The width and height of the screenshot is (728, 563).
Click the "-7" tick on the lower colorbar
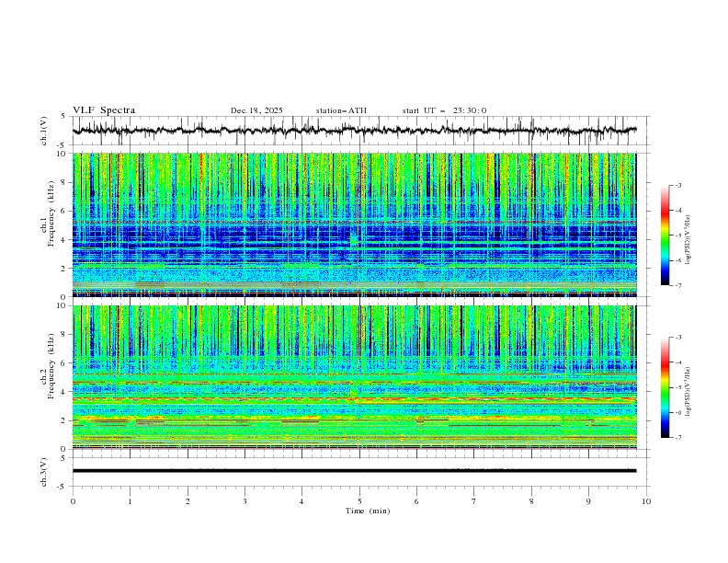678,437
